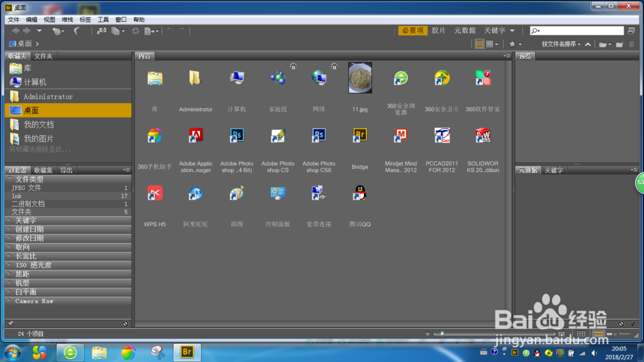Switch to the 胶片 workspace
644x362 pixels.
pyautogui.click(x=438, y=30)
